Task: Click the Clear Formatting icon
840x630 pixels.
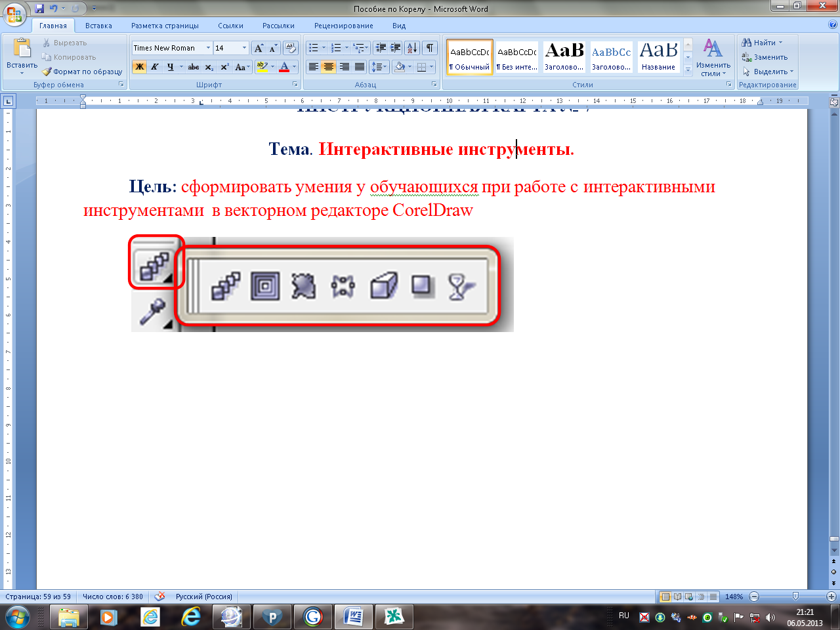Action: click(x=291, y=48)
